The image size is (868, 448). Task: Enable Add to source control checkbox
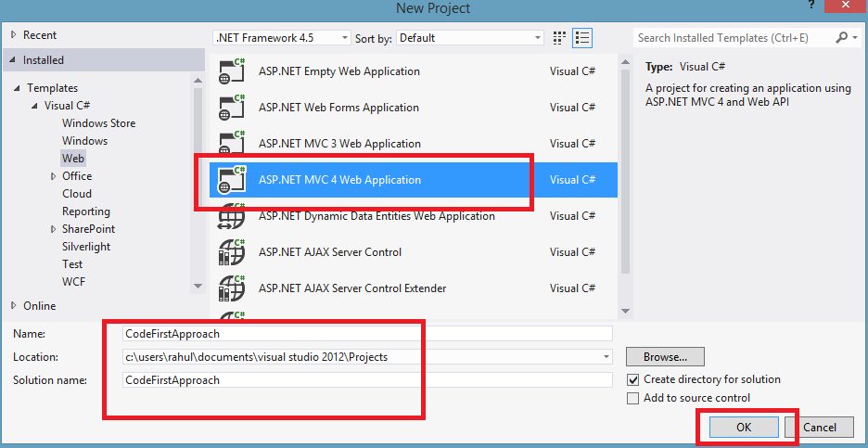633,398
